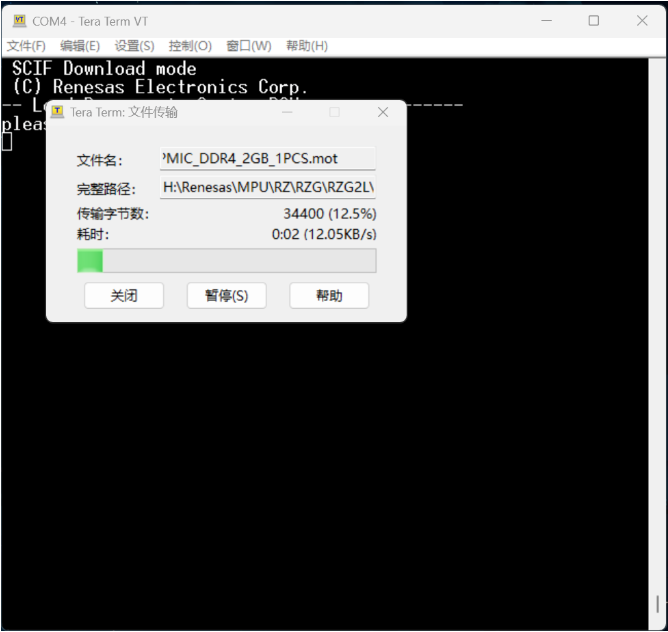Click the 文件传输 dialog title icon
The width and height of the screenshot is (668, 632).
(58, 112)
